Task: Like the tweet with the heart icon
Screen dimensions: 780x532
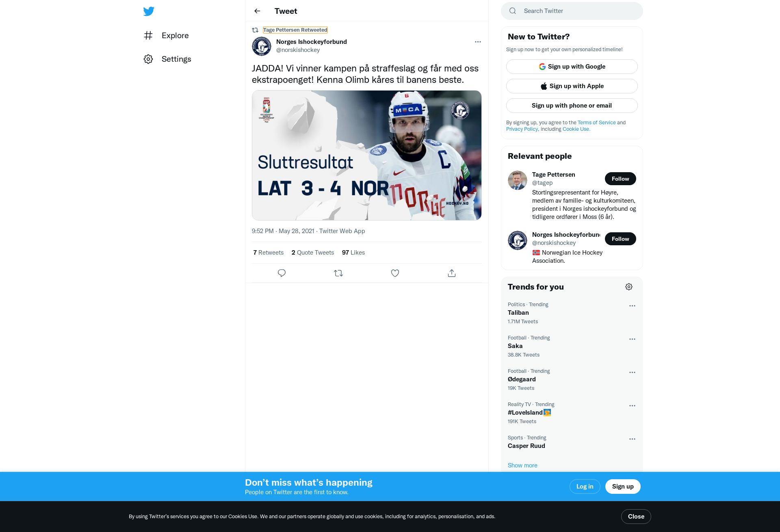Action: [395, 273]
